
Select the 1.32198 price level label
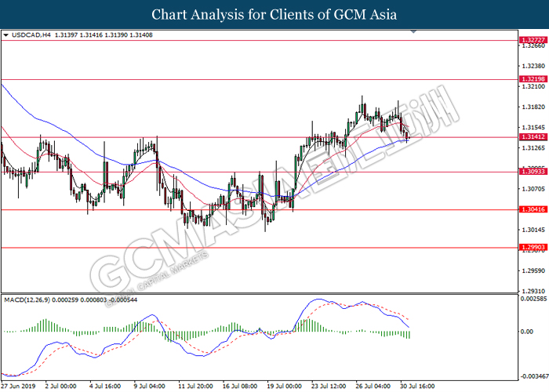click(x=533, y=79)
